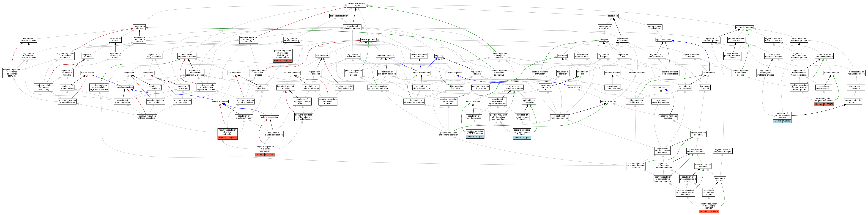Click the 'signaling' node
This screenshot has width=868, height=215.
(439, 56)
